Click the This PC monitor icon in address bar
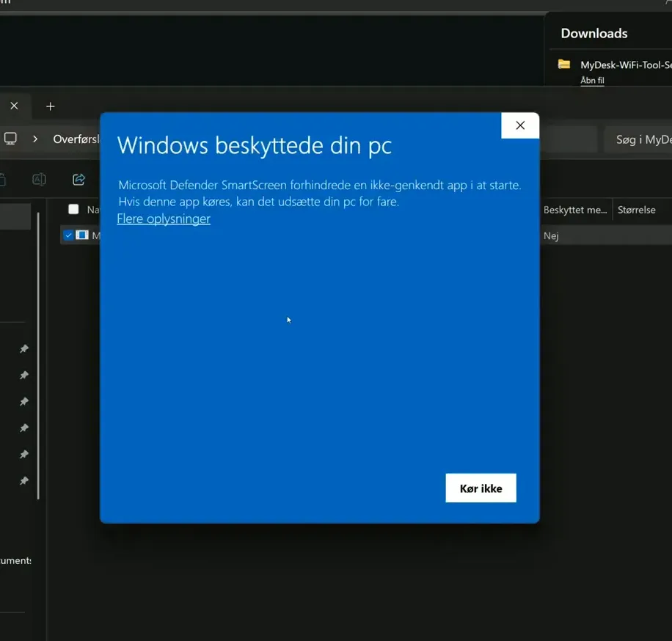This screenshot has height=641, width=672. coord(10,139)
